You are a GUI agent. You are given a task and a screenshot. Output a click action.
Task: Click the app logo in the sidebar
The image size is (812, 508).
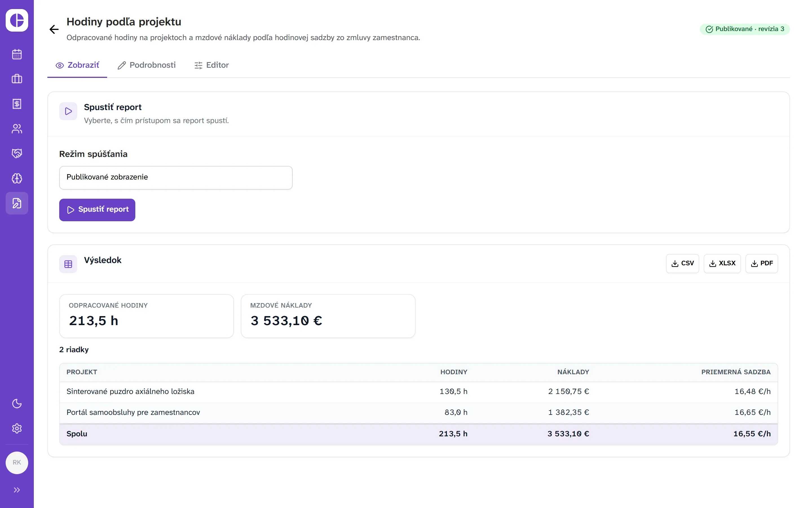click(17, 20)
